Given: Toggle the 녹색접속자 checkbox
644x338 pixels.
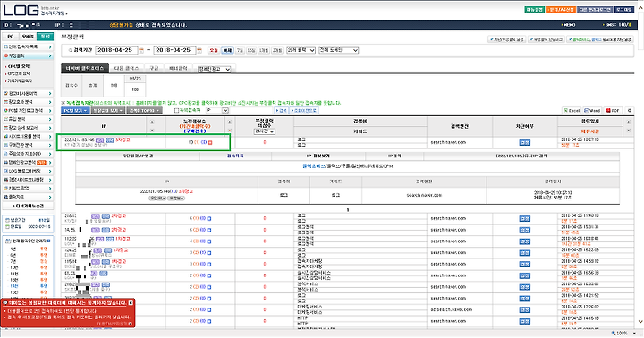Looking at the screenshot, I should 176,111.
